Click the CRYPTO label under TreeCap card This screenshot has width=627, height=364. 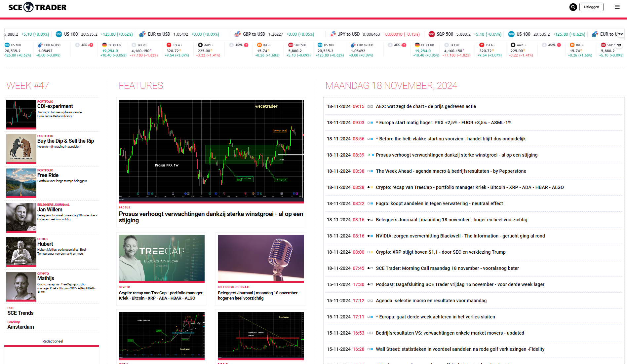(124, 287)
